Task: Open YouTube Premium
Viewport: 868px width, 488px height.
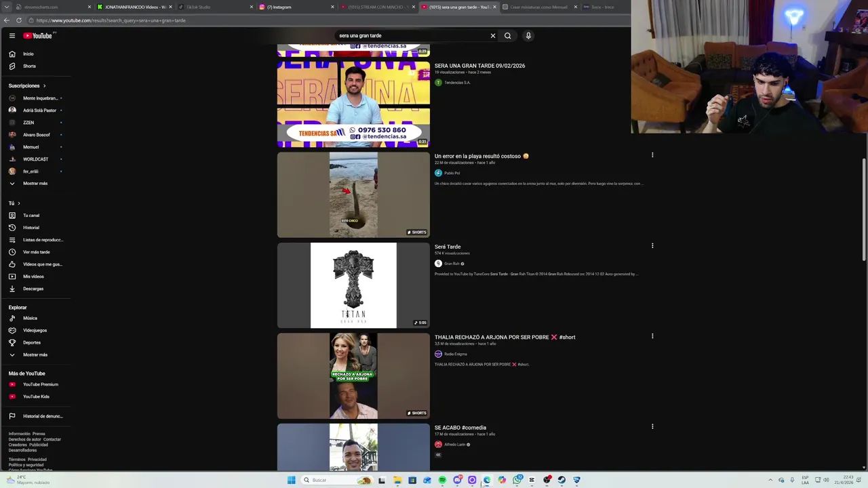Action: pos(37,384)
